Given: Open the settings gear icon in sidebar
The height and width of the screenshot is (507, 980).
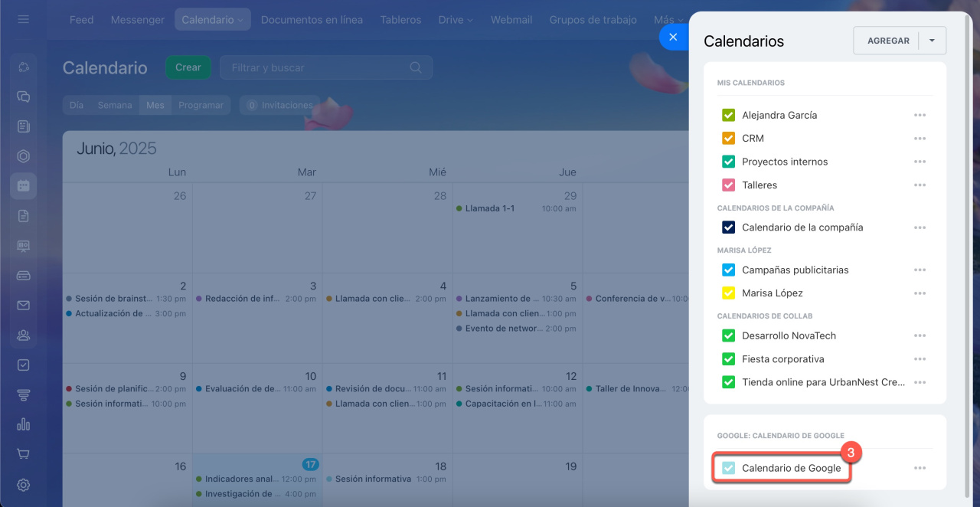Looking at the screenshot, I should coord(23,485).
